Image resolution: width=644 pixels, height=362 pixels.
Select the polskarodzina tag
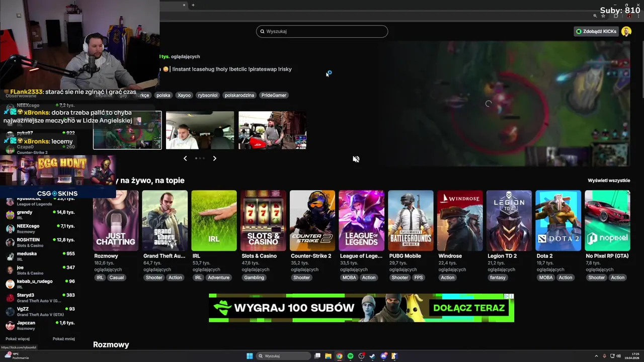pos(239,95)
